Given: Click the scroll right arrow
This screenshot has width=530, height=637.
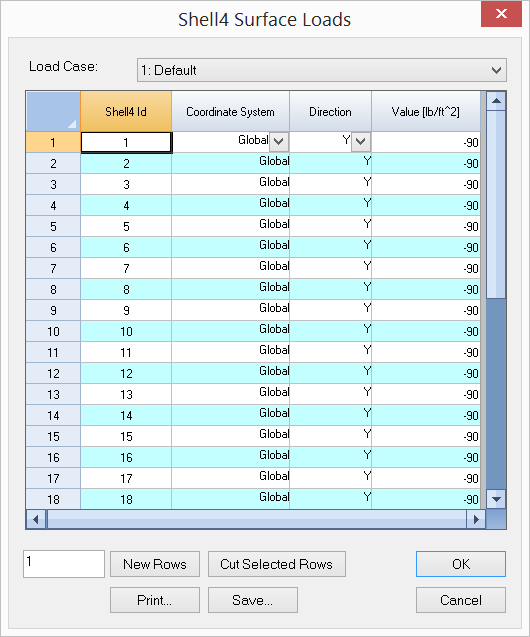Looking at the screenshot, I should pyautogui.click(x=476, y=519).
